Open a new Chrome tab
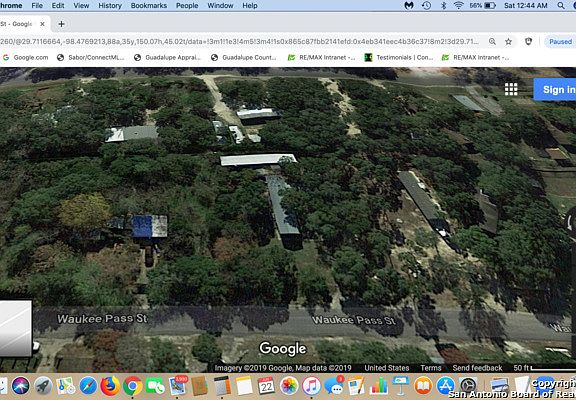The width and height of the screenshot is (576, 400). pos(61,24)
